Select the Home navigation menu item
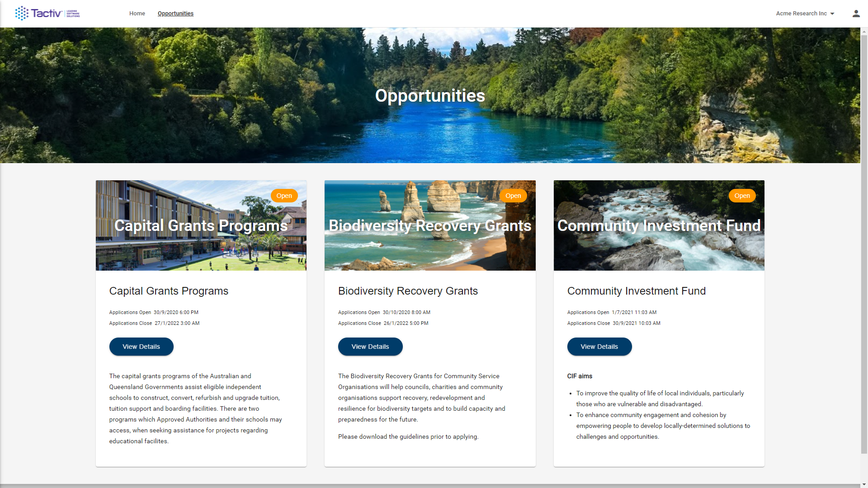868x488 pixels. coord(137,13)
